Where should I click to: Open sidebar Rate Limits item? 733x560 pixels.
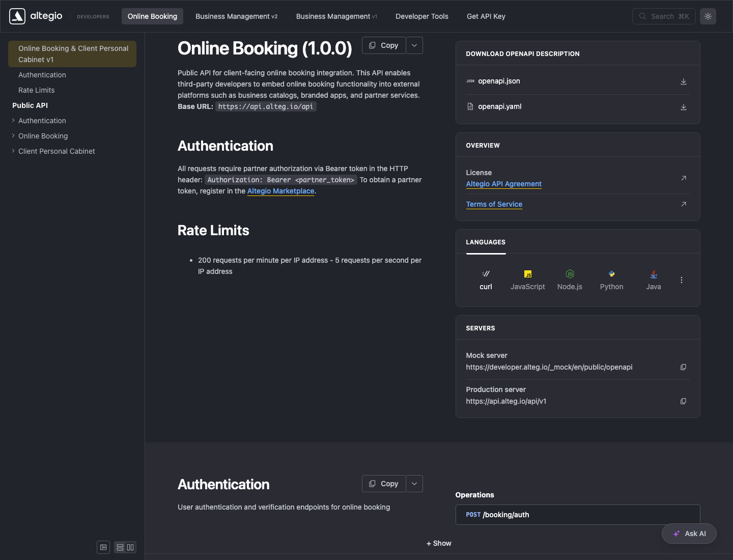click(x=37, y=90)
